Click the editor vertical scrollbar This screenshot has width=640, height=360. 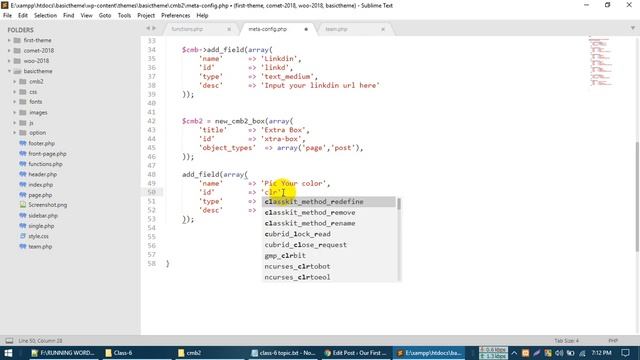[637, 196]
